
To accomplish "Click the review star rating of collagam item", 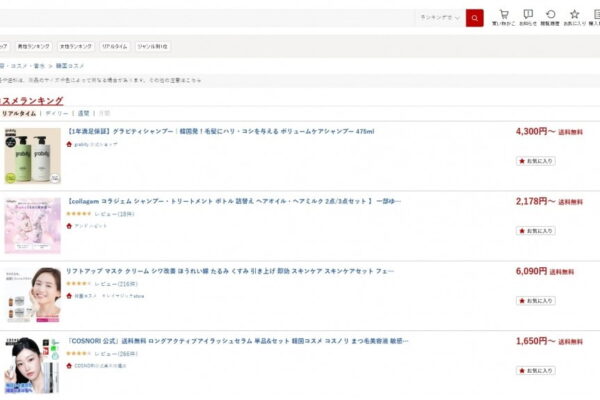I will [78, 214].
